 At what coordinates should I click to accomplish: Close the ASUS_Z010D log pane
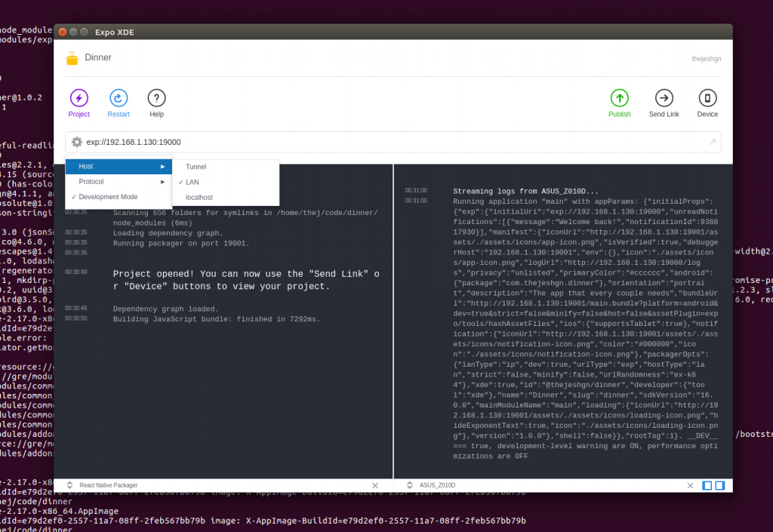click(690, 485)
